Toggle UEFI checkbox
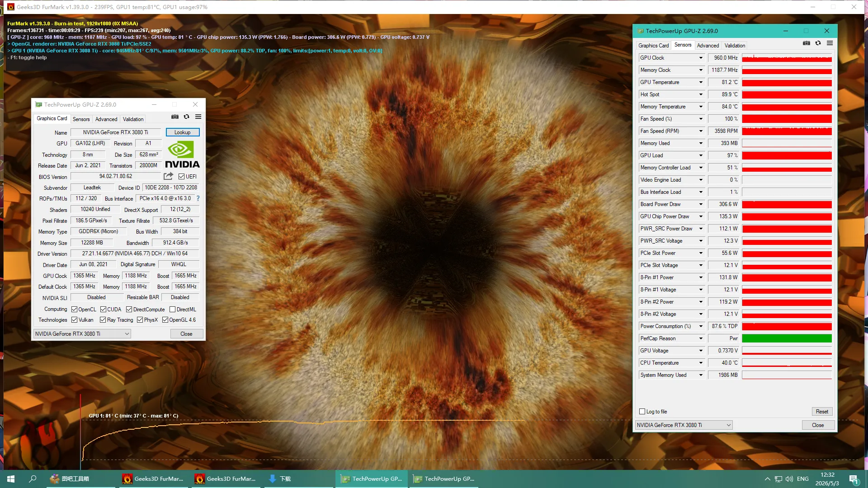 pos(181,177)
